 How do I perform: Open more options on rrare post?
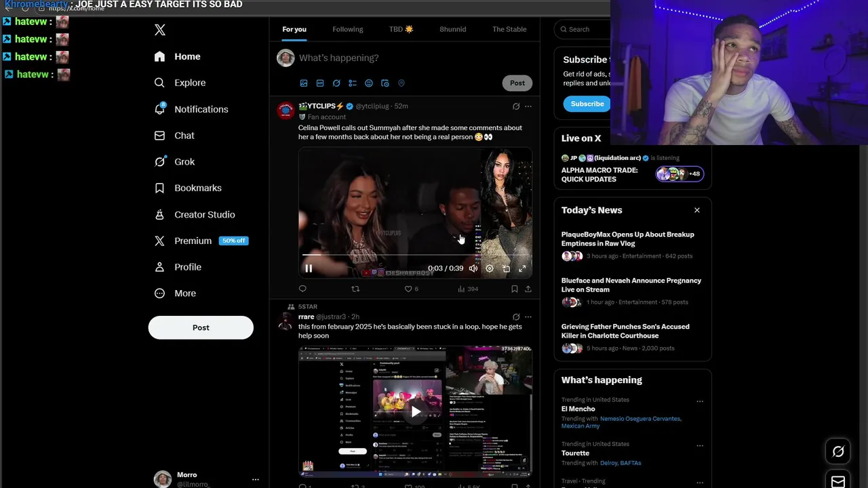(528, 317)
